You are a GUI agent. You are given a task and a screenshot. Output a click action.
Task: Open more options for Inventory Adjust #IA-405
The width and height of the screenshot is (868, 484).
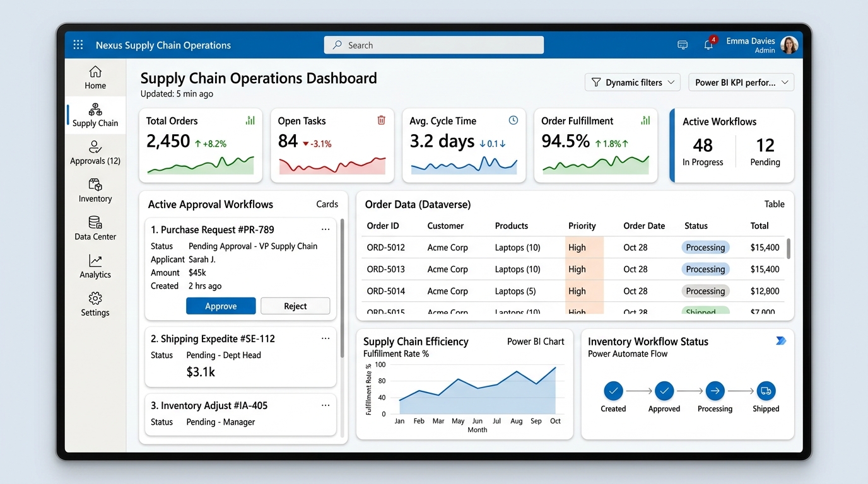point(325,405)
